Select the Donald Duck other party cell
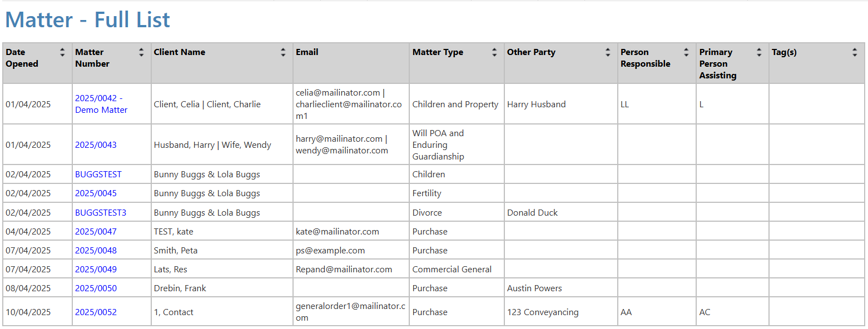 [x=532, y=213]
